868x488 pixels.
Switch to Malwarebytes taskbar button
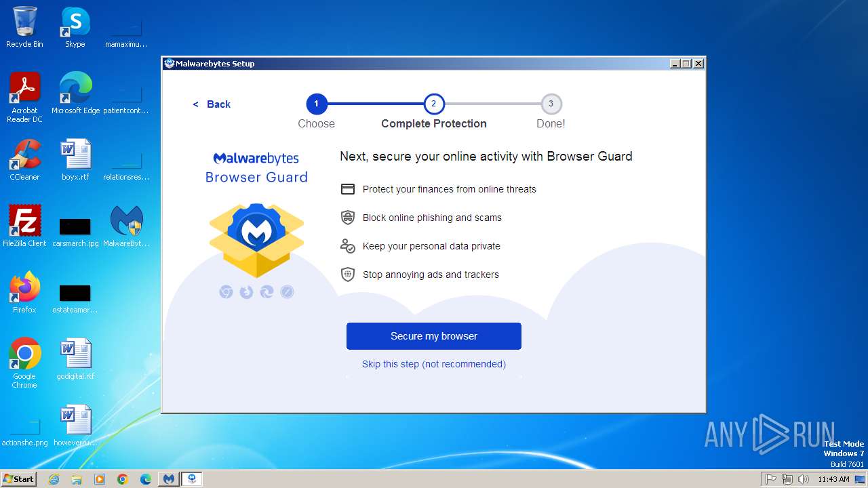click(169, 479)
